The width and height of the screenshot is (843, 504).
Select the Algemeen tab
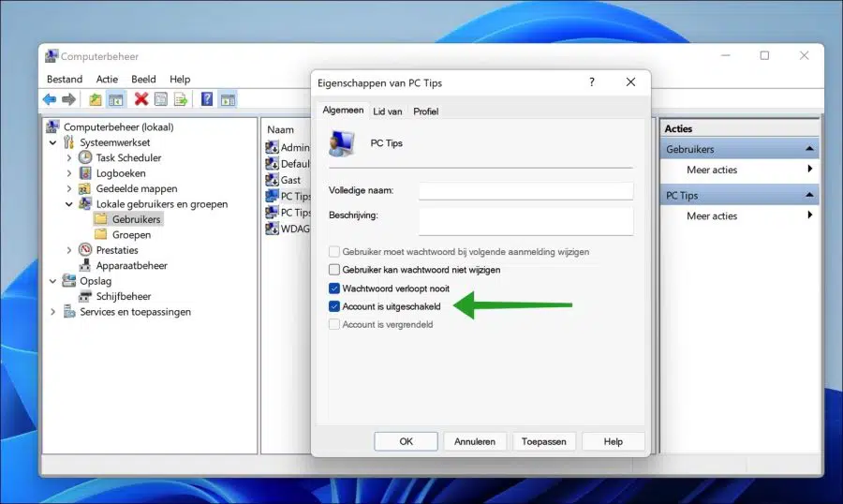coord(343,111)
